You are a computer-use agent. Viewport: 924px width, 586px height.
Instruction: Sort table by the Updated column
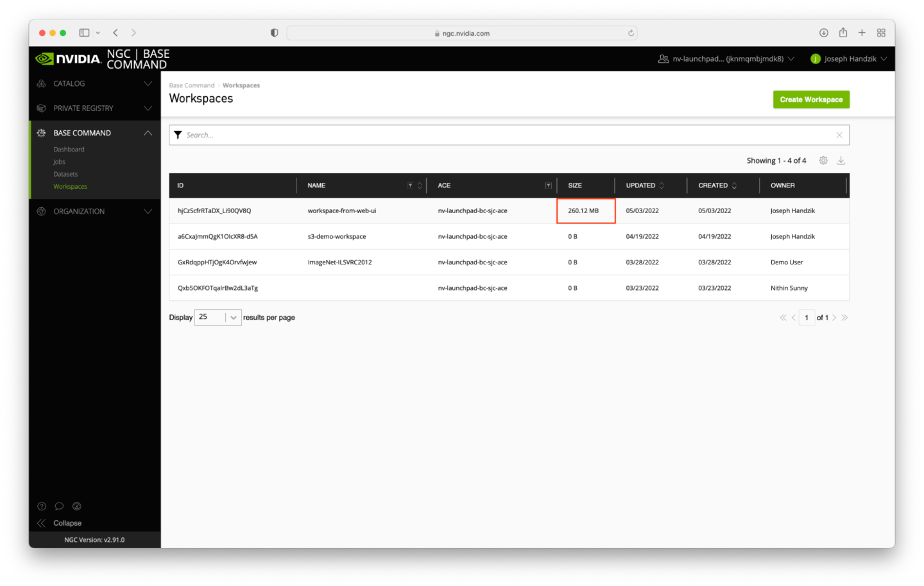(662, 185)
